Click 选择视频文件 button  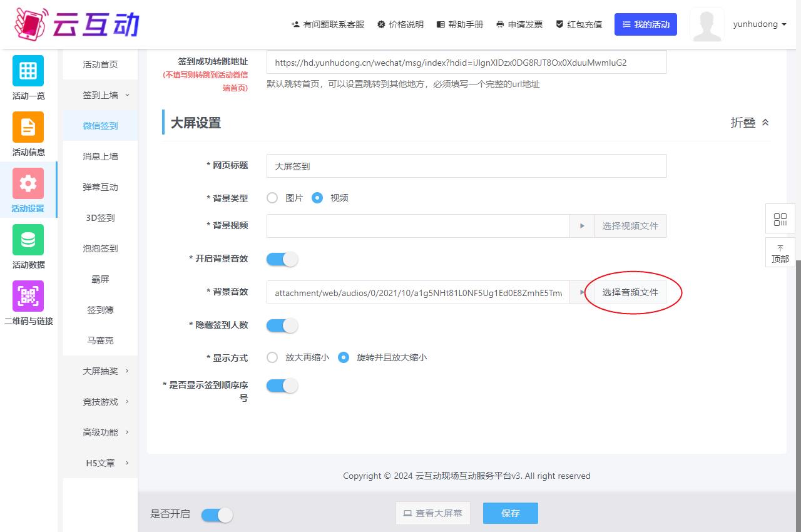click(x=630, y=226)
